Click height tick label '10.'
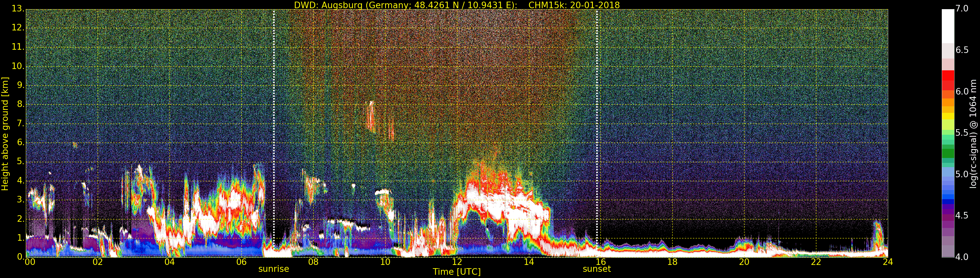This screenshot has width=980, height=278. (x=18, y=66)
